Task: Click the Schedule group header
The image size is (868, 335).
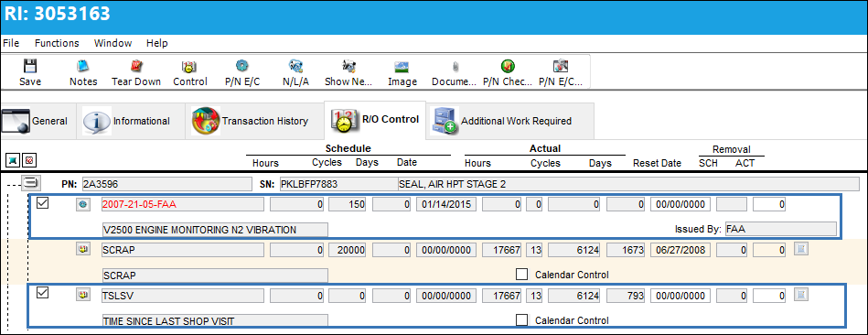Action: pyautogui.click(x=348, y=148)
